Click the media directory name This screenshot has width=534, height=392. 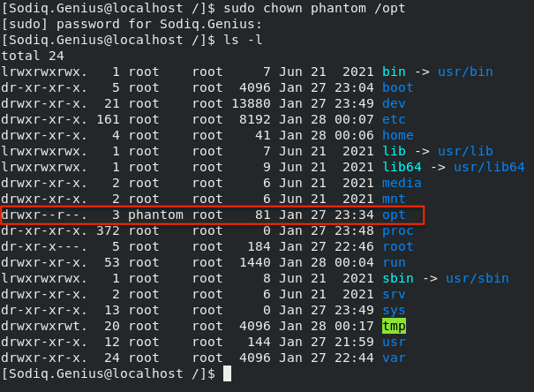(401, 183)
